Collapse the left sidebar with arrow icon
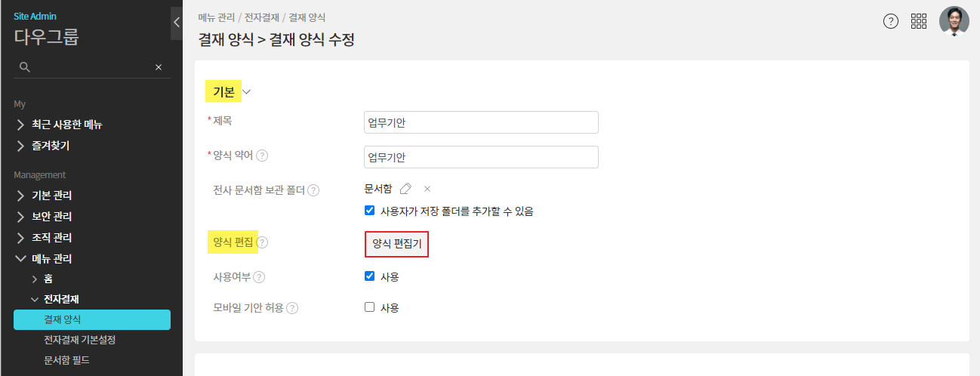 pos(177,22)
